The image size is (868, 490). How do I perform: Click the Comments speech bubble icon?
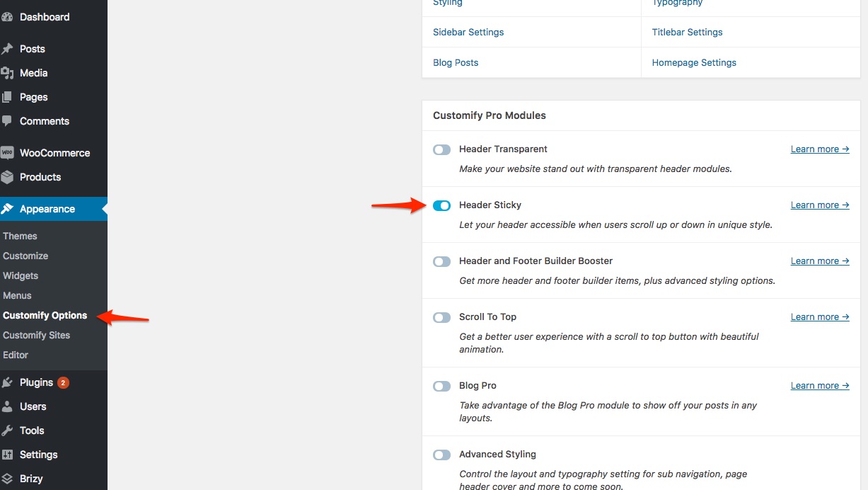tap(7, 121)
